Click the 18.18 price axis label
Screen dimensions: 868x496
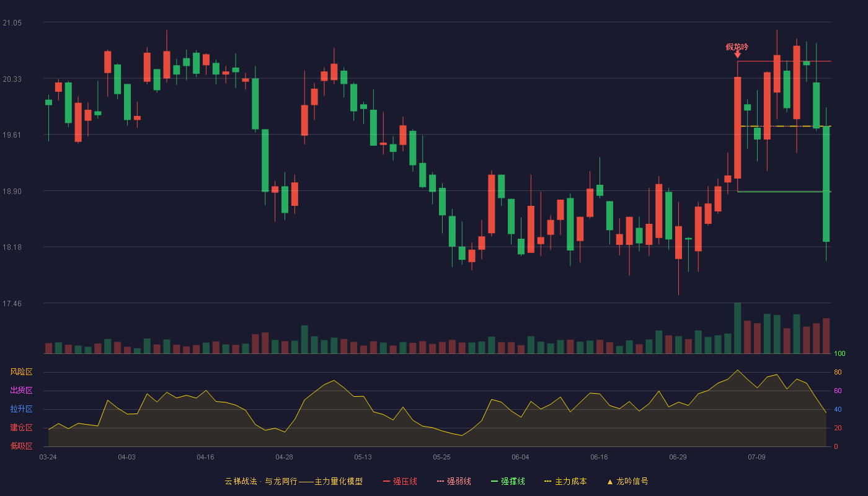point(12,247)
